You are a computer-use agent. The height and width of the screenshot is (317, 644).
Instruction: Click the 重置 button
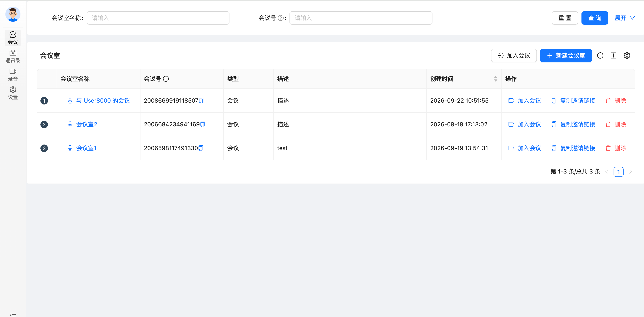pyautogui.click(x=565, y=18)
